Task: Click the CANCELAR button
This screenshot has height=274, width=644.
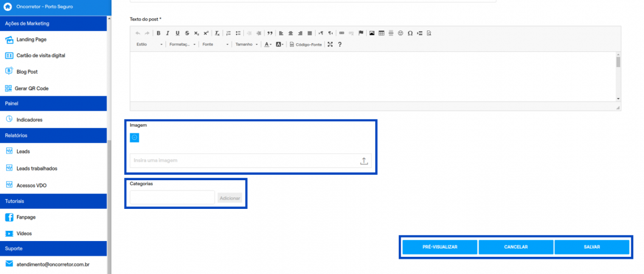Action: pos(516,247)
